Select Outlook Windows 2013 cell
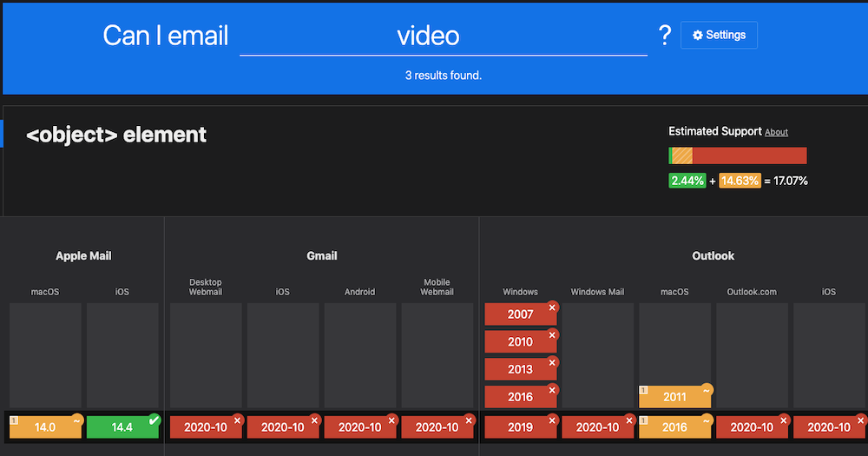The image size is (868, 456). [x=520, y=369]
